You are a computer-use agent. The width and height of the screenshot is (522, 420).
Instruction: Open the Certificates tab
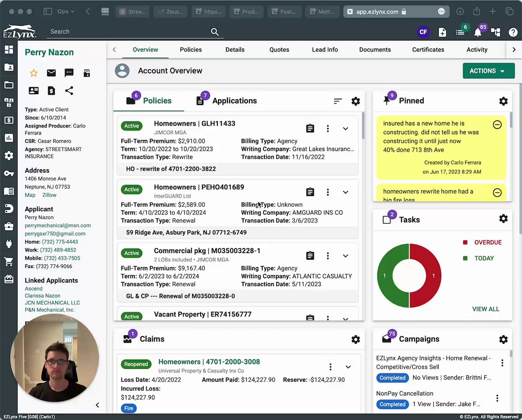(x=428, y=50)
